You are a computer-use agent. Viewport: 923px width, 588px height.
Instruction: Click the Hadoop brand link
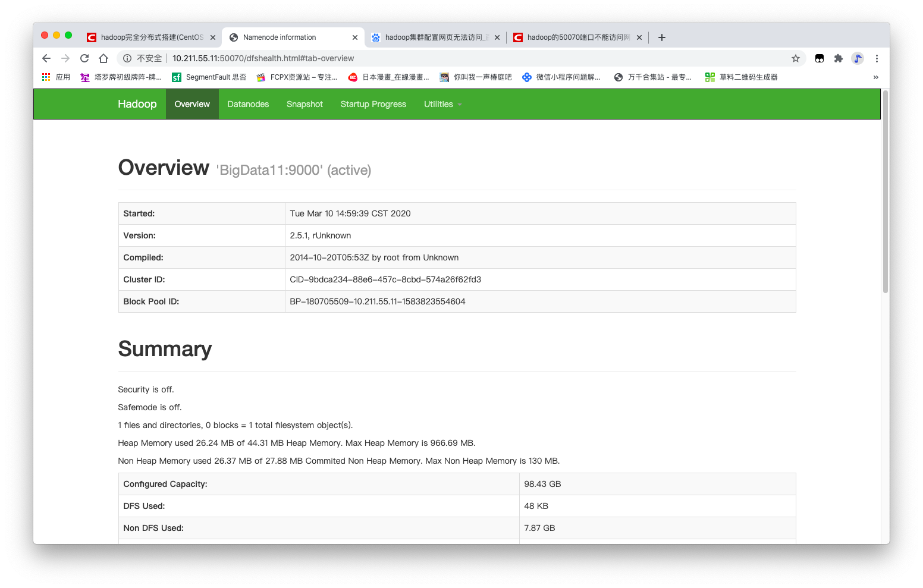[x=137, y=104]
